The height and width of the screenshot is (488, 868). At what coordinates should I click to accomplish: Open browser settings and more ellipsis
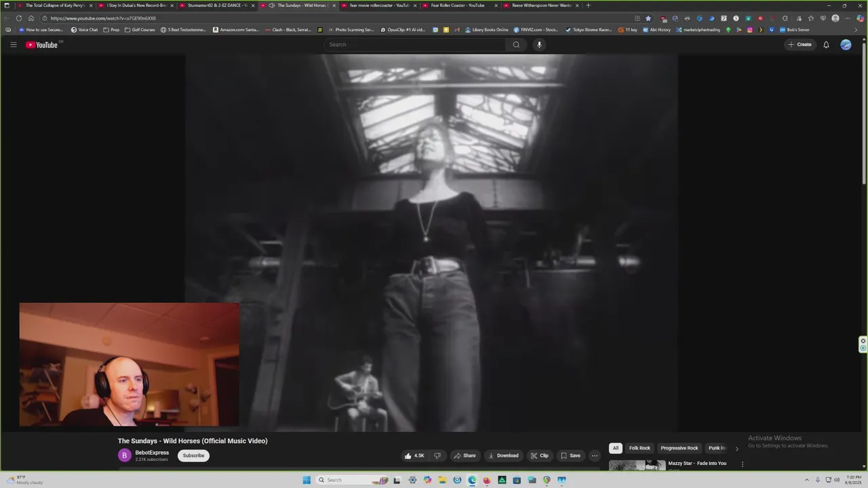point(848,18)
